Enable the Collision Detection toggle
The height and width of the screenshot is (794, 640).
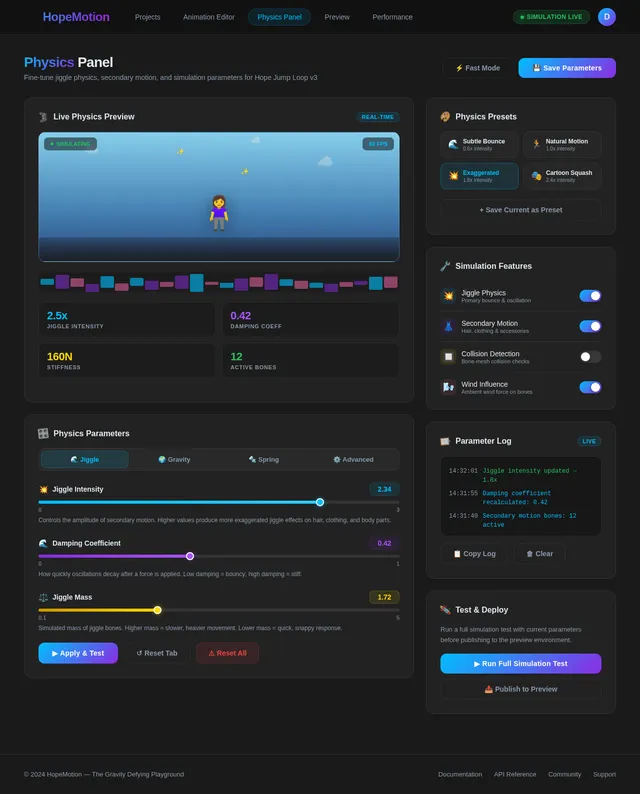point(590,356)
